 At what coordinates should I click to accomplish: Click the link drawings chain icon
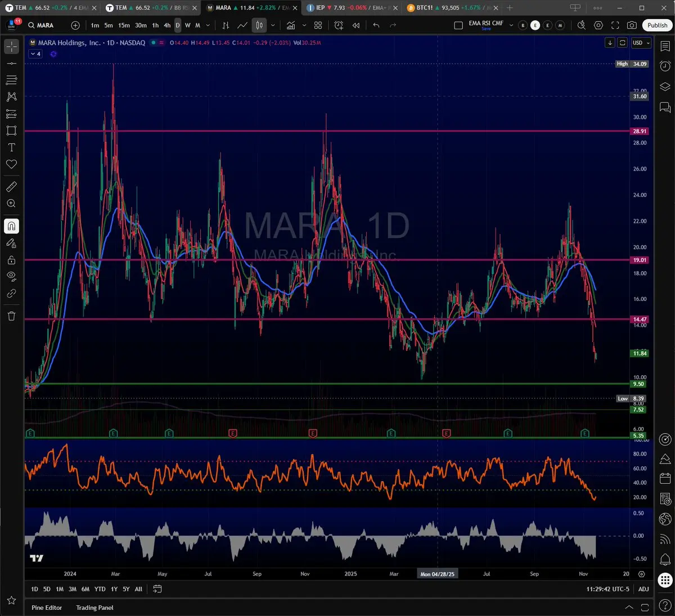click(x=11, y=293)
